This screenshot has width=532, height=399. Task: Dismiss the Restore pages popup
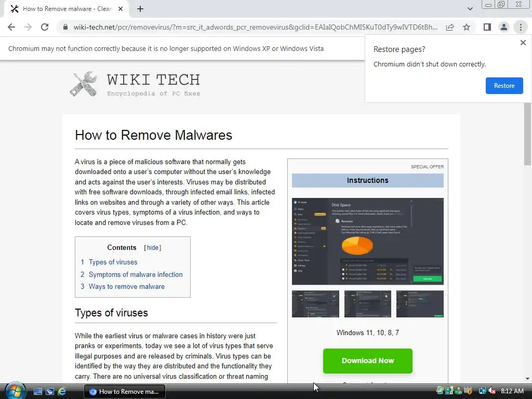(x=523, y=43)
